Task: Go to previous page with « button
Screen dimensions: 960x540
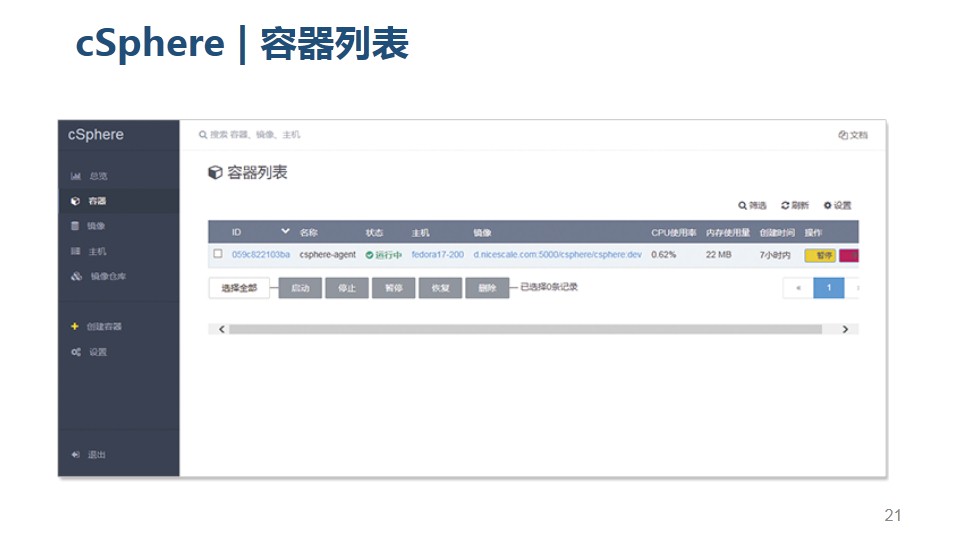Action: (798, 288)
